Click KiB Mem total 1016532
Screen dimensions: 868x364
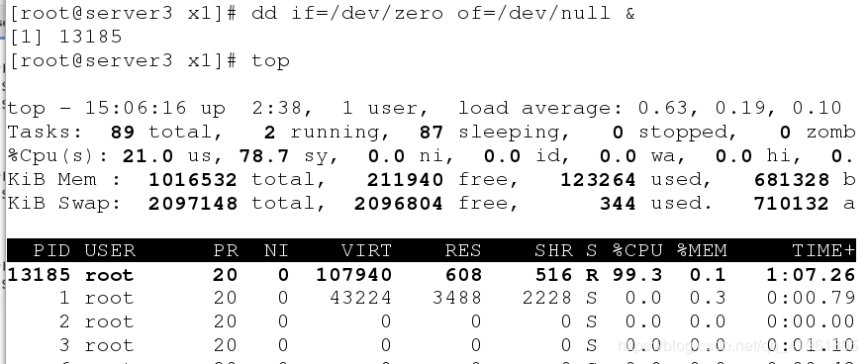[193, 180]
